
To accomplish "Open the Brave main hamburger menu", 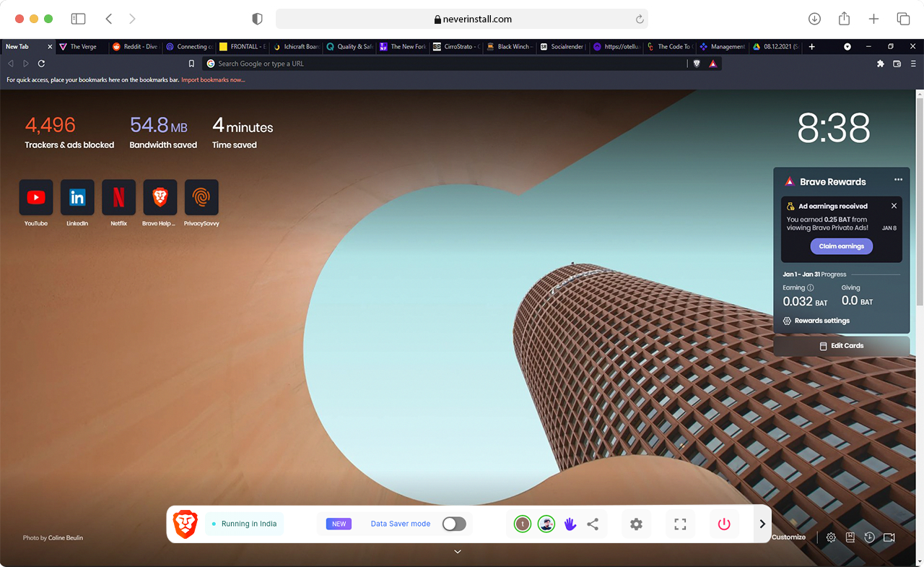I will (913, 64).
